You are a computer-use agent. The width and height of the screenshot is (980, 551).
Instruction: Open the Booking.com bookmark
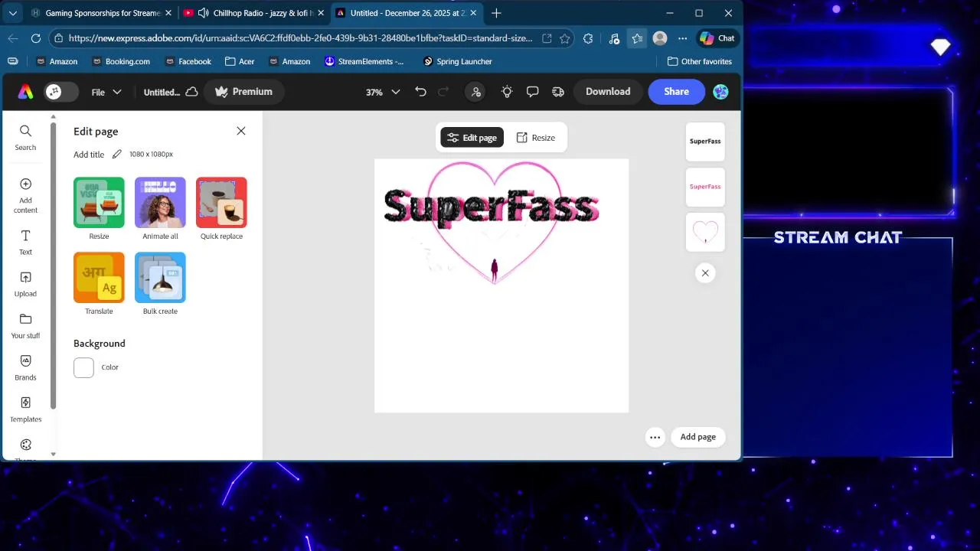(x=121, y=61)
